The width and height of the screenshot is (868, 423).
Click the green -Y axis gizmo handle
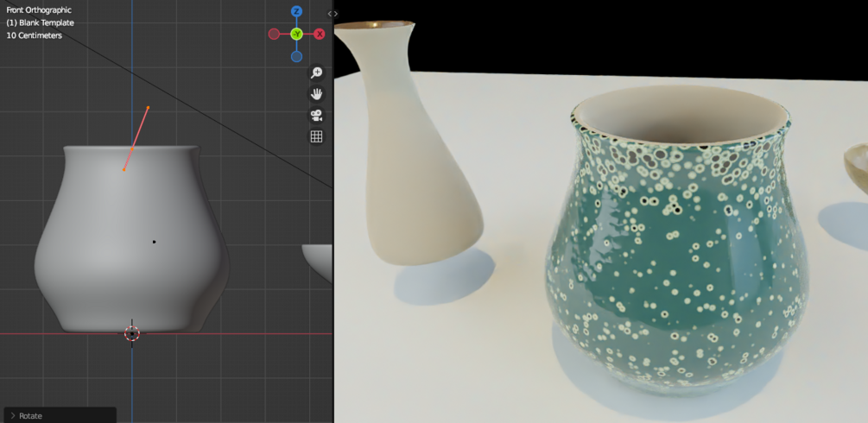[x=297, y=35]
